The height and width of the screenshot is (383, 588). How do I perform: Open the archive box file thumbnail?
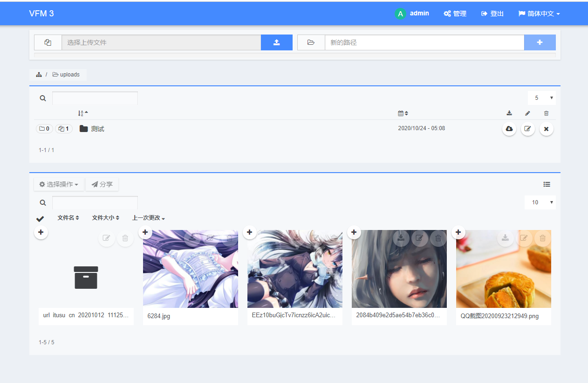(x=86, y=278)
